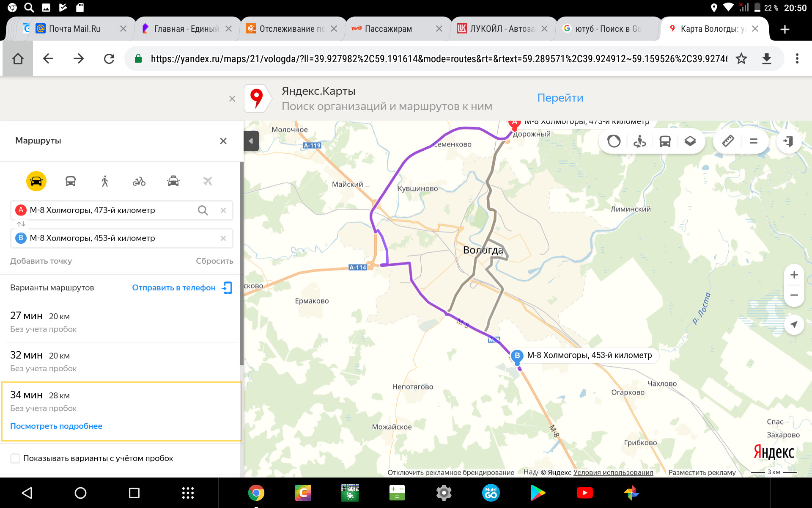Screen dimensions: 812x508
Task: Open Android app drawer grid
Action: click(188, 493)
